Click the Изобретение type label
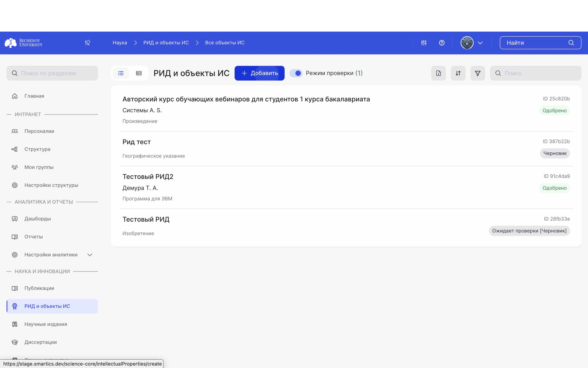 [138, 233]
